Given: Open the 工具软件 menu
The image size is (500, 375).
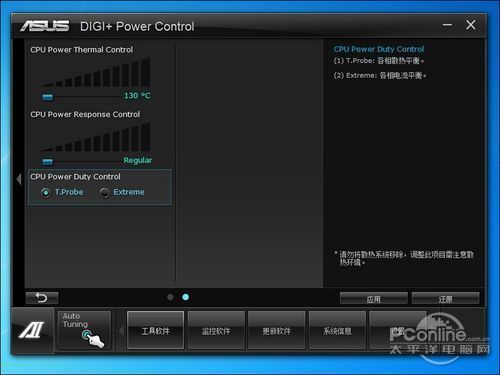Looking at the screenshot, I should [x=155, y=330].
